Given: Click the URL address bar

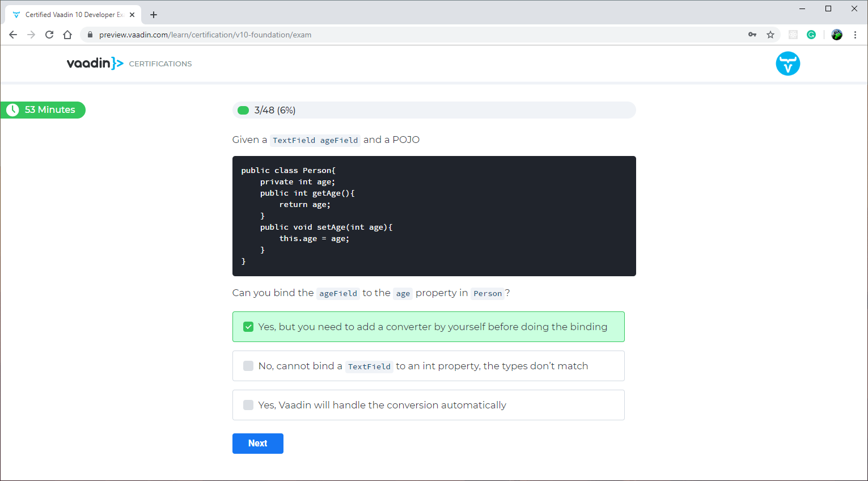Looking at the screenshot, I should coord(397,35).
